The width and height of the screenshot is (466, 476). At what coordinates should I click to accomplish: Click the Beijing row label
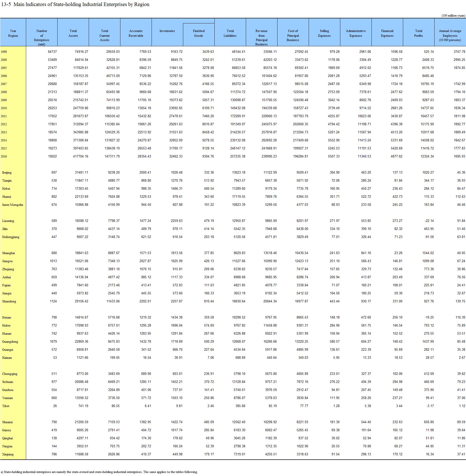(7, 173)
